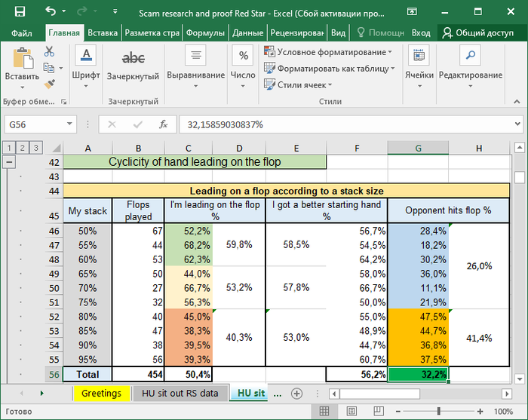Open Insert Function fx button
Screen dimensions: 528x420
(164, 124)
